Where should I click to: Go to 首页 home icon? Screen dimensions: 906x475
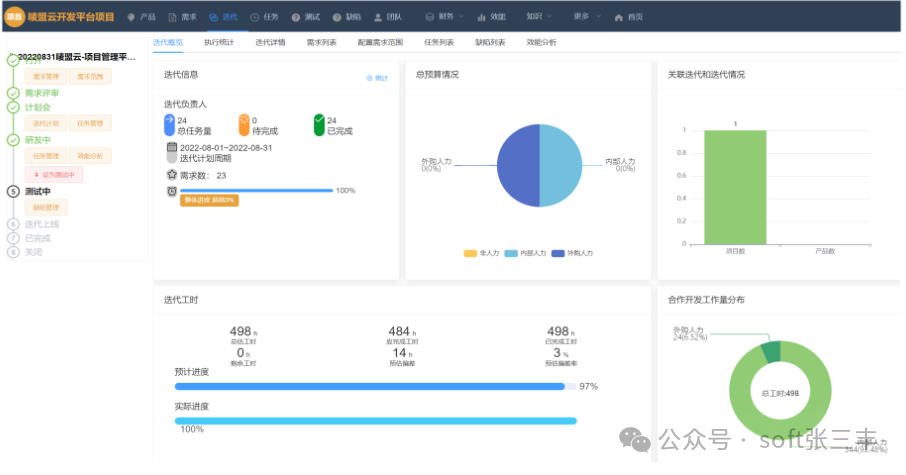point(628,18)
